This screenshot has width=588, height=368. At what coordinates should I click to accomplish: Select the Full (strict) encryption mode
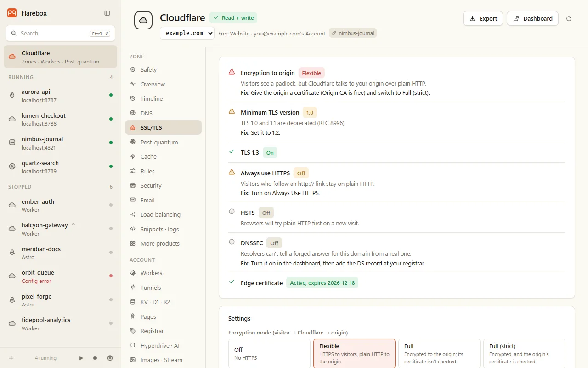click(524, 353)
